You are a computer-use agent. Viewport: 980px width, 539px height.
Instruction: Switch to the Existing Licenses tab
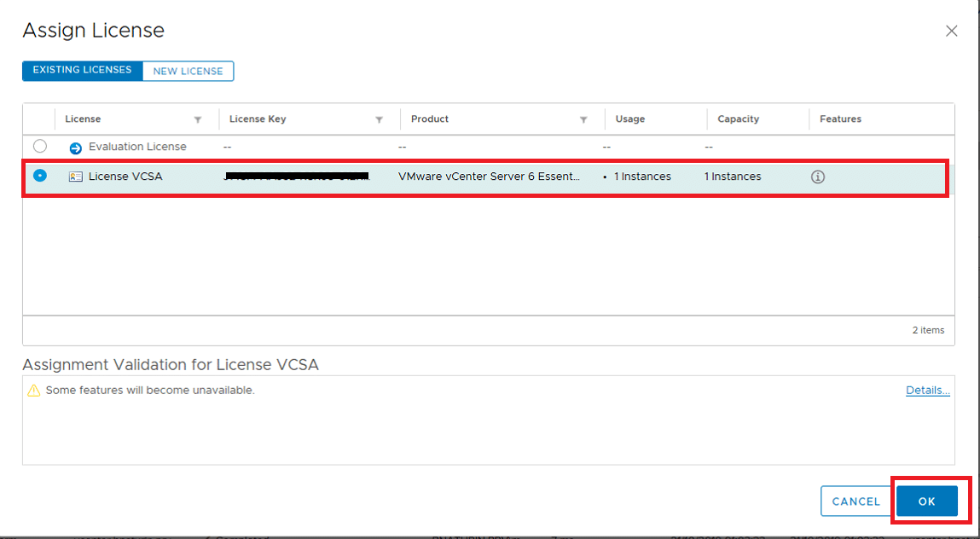click(x=83, y=71)
